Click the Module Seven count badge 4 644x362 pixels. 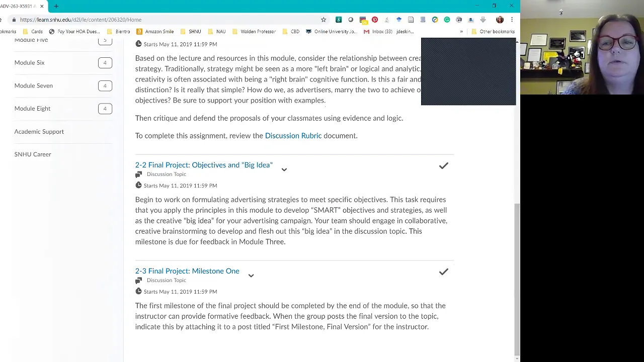(x=105, y=85)
